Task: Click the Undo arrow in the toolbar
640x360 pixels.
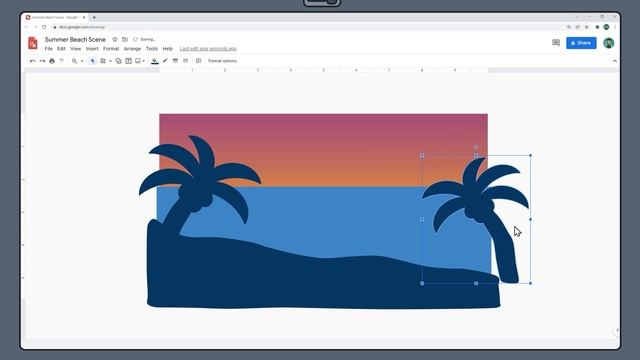Action: point(33,61)
